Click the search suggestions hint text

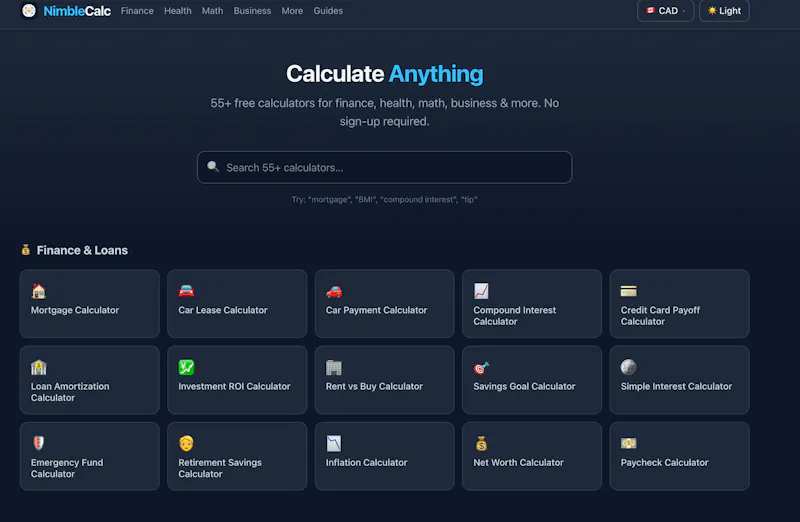384,200
